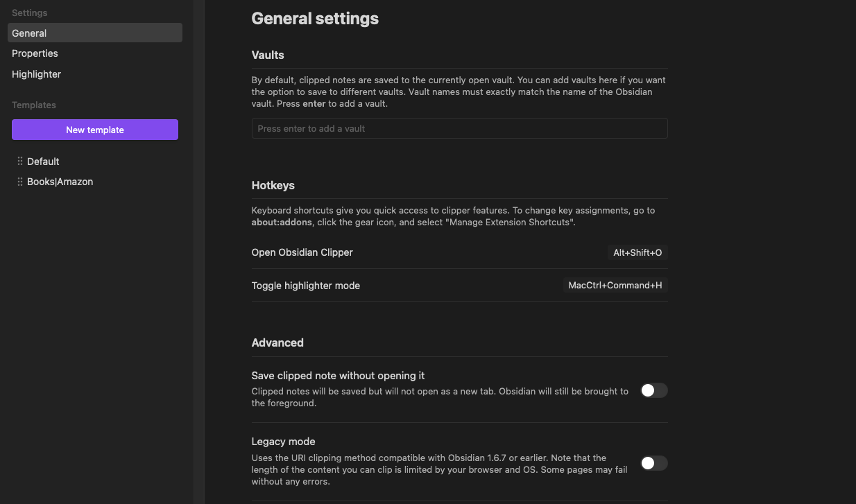Click the Vaults section heading
Viewport: 856px width, 504px height.
(x=268, y=55)
